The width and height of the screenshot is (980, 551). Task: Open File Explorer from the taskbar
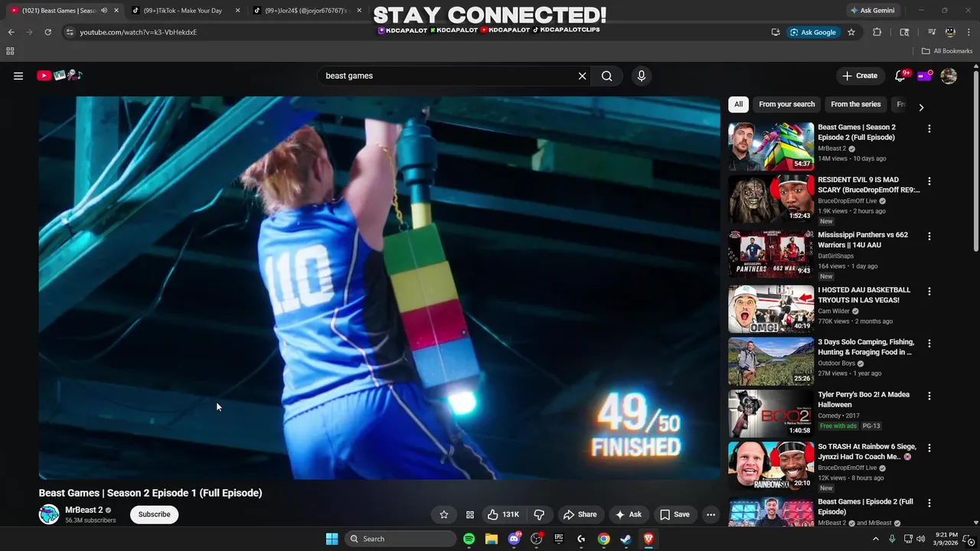click(x=492, y=539)
